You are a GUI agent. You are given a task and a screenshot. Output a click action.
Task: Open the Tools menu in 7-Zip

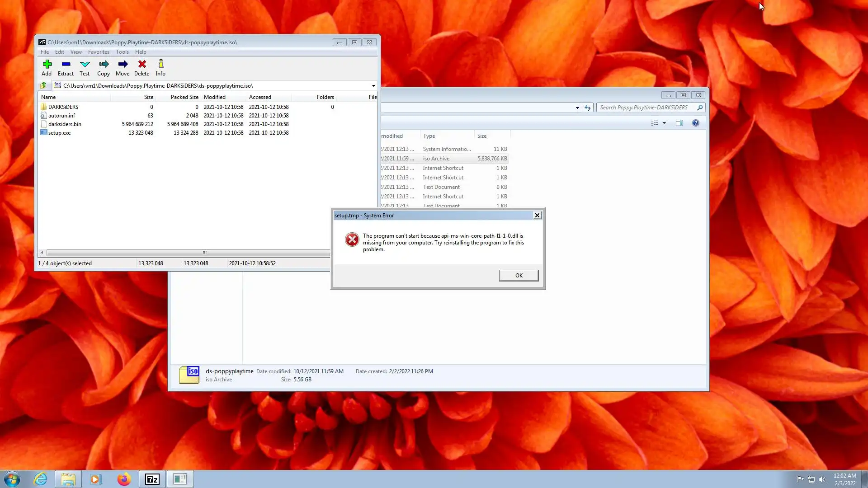coord(122,52)
